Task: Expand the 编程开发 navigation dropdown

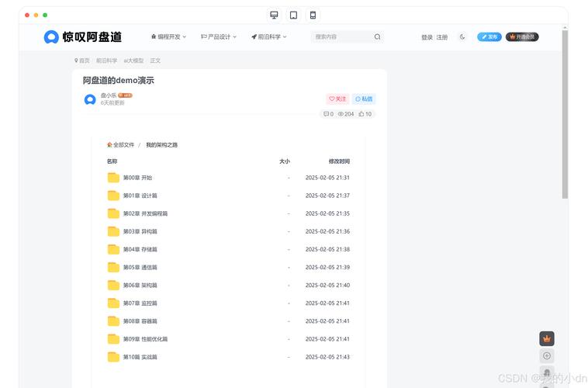Action: point(168,36)
